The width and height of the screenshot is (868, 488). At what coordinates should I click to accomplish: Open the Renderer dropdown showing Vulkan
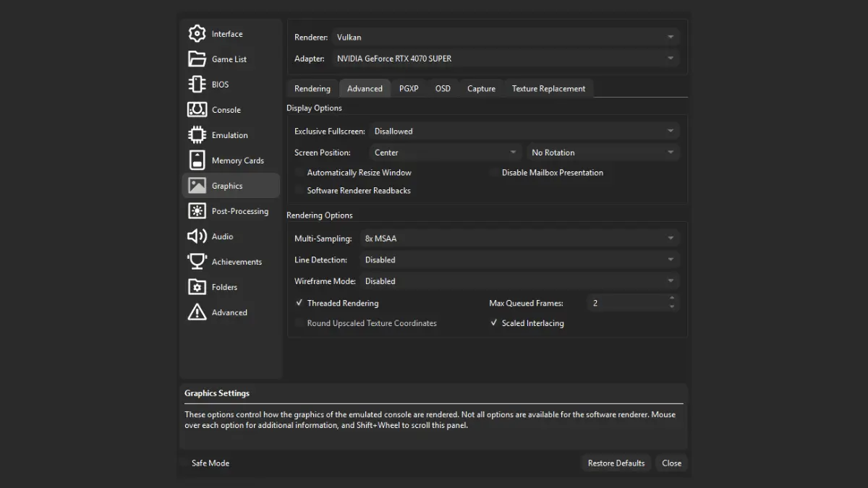pos(506,37)
